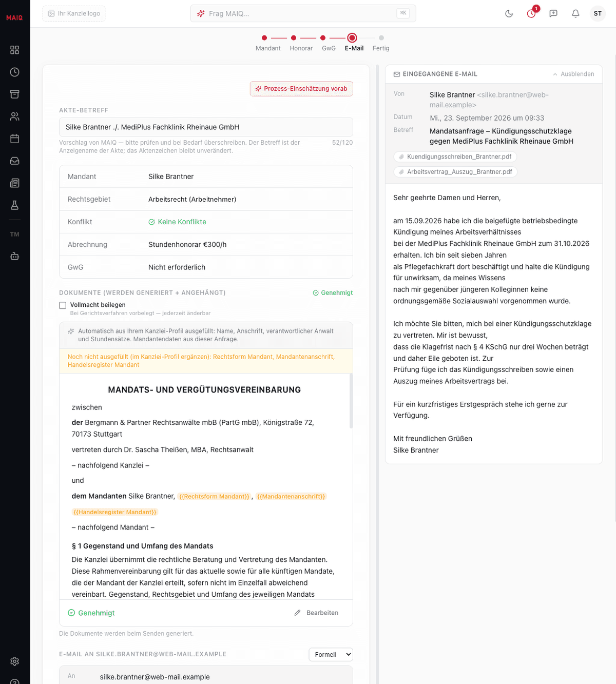
Task: Go to the Mandant step
Action: coord(268,43)
